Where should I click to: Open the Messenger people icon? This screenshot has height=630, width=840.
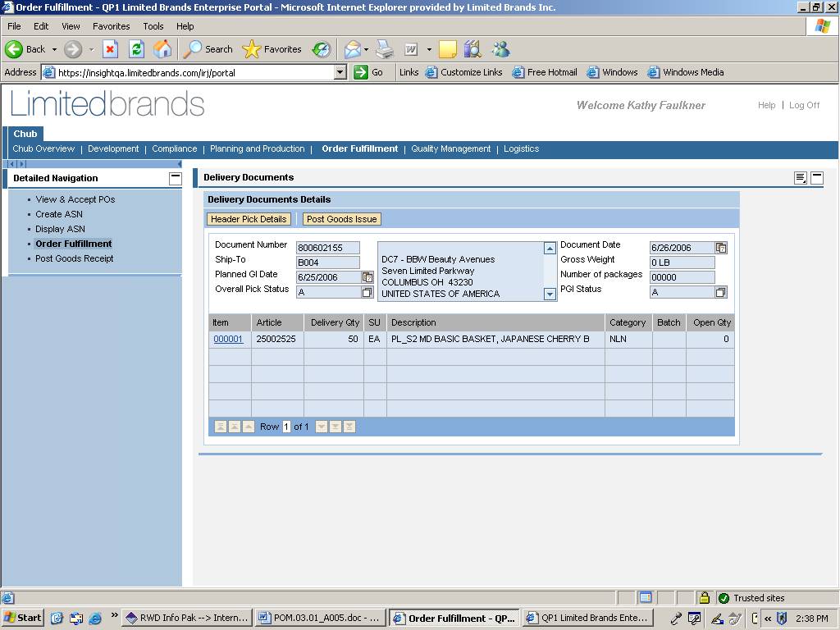click(501, 49)
